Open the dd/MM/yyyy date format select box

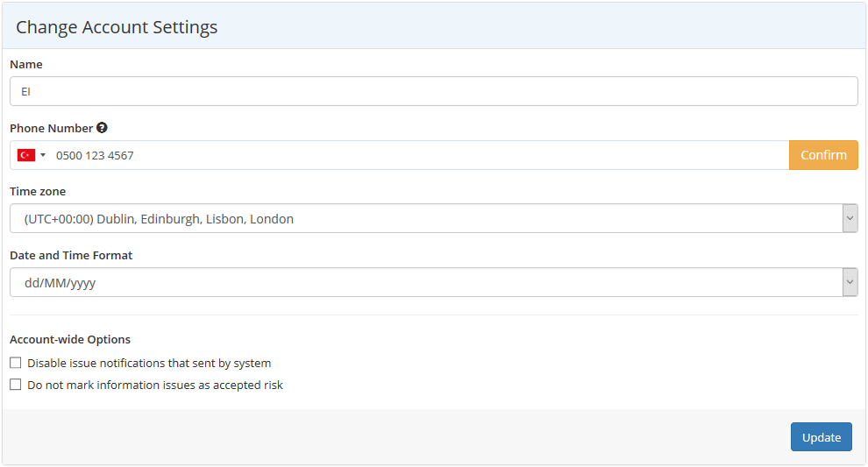click(x=425, y=283)
